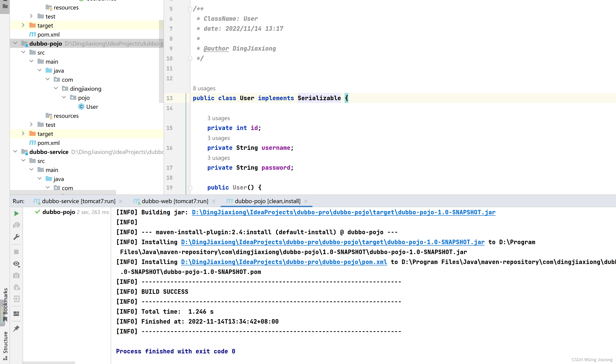Click the @author tag in Javadoc

click(x=216, y=49)
